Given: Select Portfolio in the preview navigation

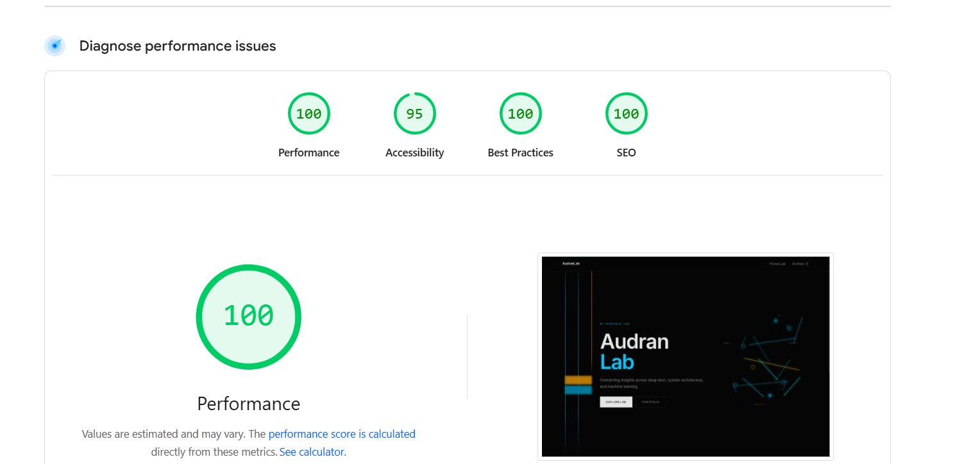Looking at the screenshot, I should point(797,263).
